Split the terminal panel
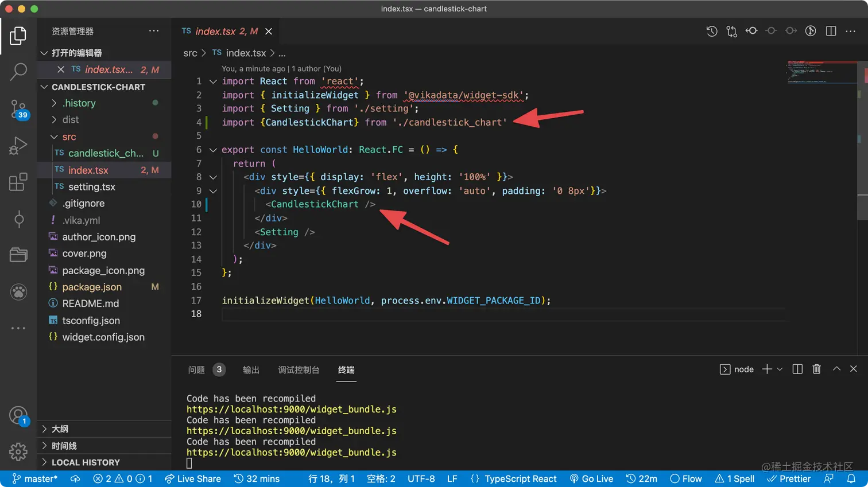 click(x=797, y=369)
